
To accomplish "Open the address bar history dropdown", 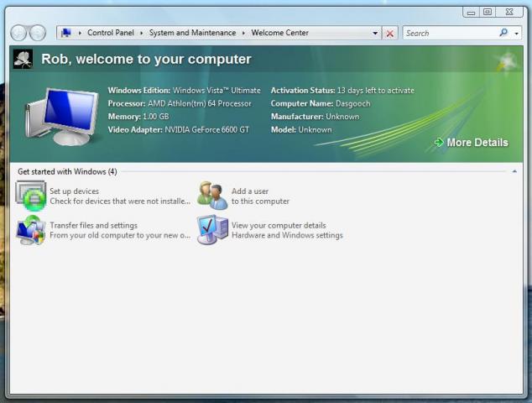I will click(x=375, y=33).
